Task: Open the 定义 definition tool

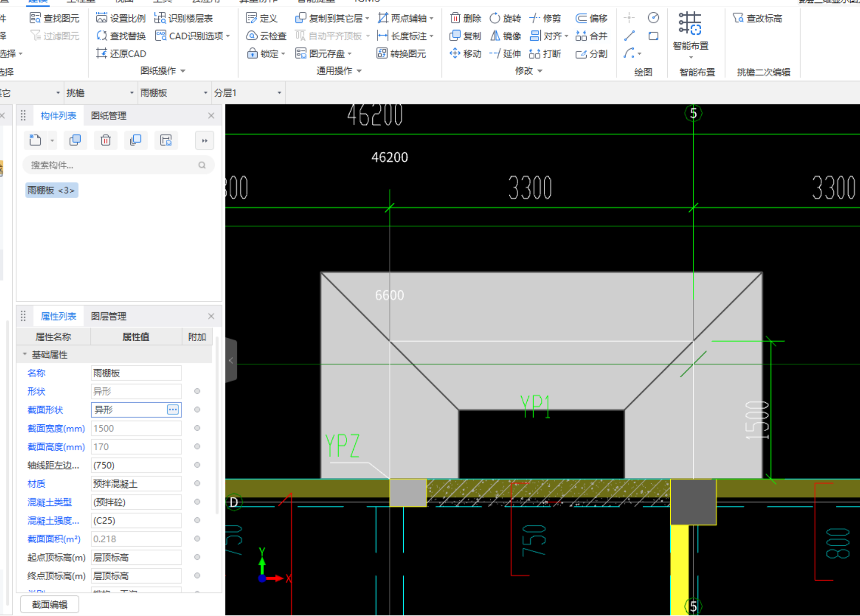Action: point(262,18)
